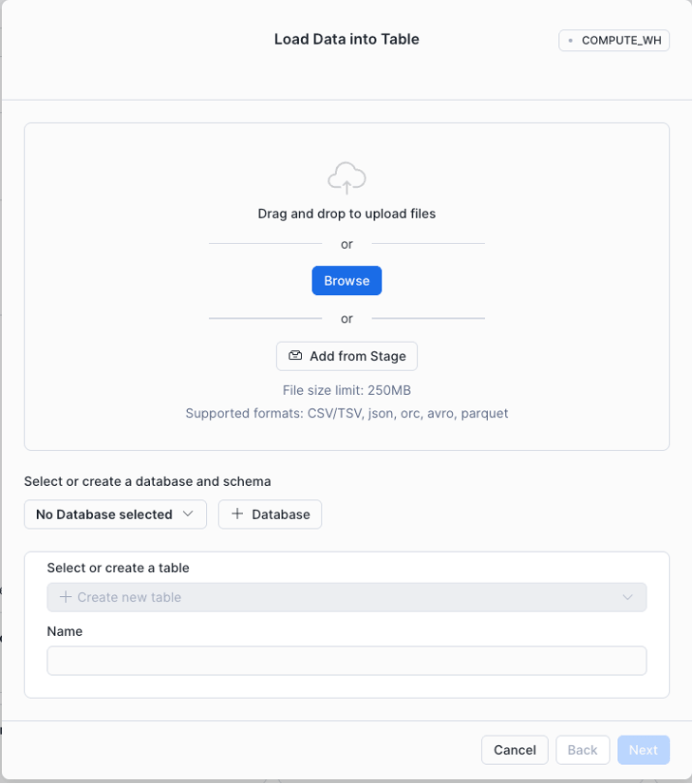Click the Load Data into Table title
Image resolution: width=693 pixels, height=784 pixels.
pos(346,39)
